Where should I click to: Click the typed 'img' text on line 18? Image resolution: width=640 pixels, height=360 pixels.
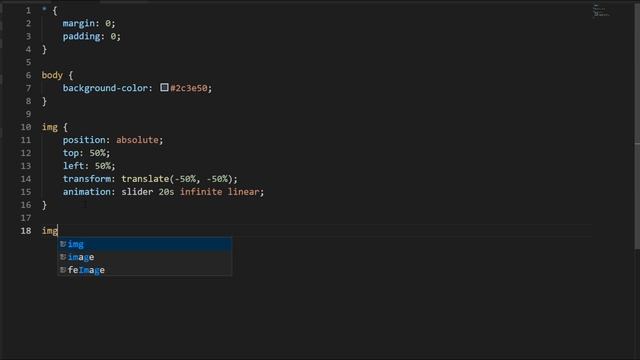click(50, 231)
